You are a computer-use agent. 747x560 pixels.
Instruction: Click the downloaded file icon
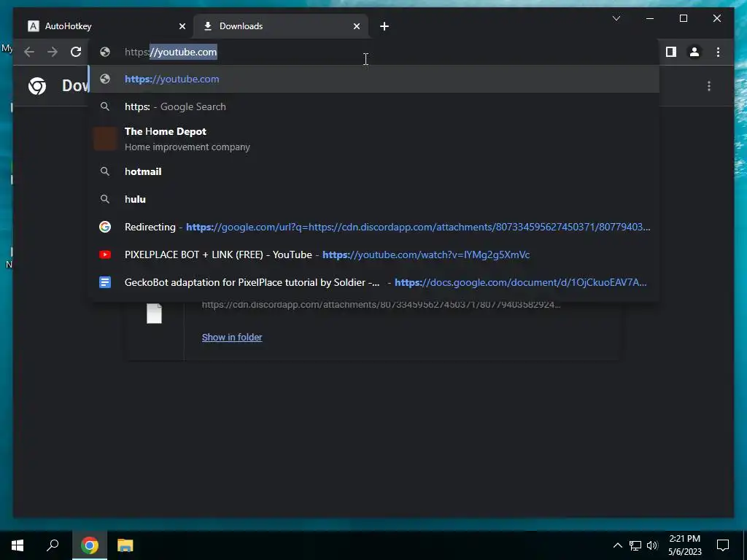point(154,314)
